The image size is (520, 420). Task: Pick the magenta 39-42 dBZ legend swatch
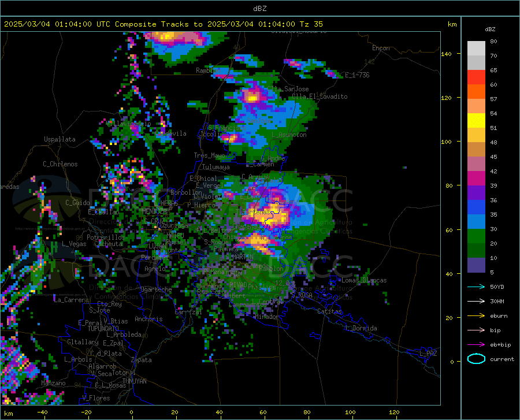(476, 179)
